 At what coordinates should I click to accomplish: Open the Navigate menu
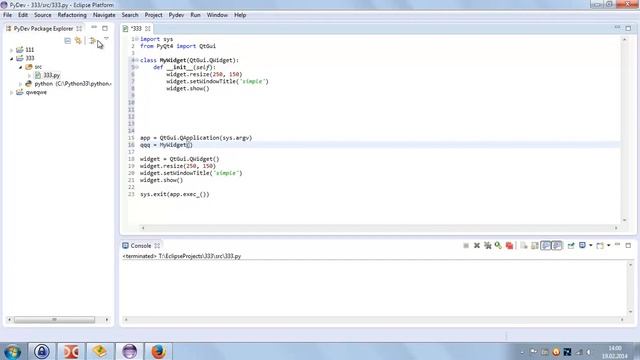click(x=104, y=15)
